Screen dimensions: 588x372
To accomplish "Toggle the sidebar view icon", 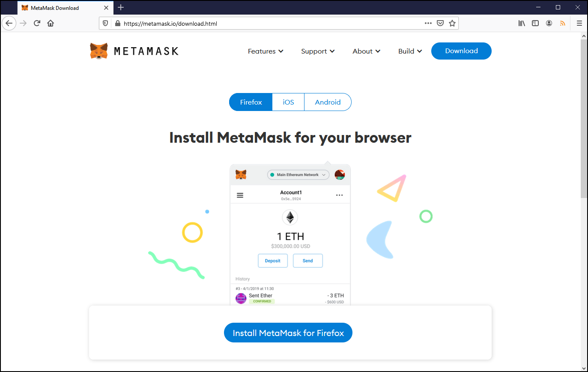I will (535, 24).
